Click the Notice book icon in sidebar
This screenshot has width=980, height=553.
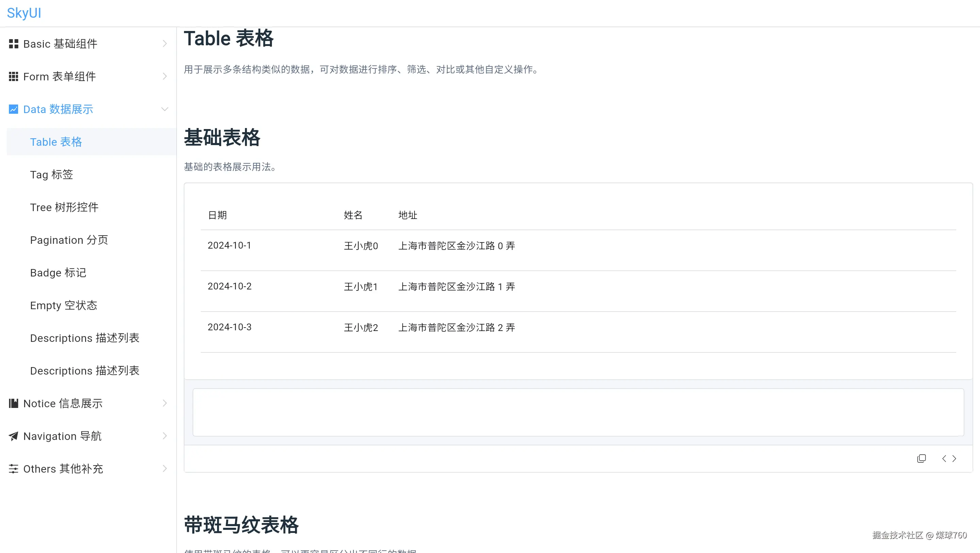coord(13,403)
